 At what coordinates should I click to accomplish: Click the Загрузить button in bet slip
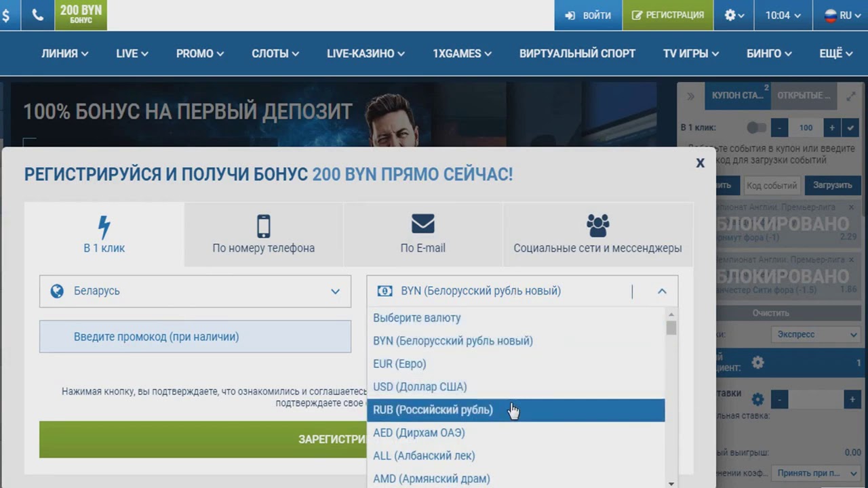click(x=832, y=185)
